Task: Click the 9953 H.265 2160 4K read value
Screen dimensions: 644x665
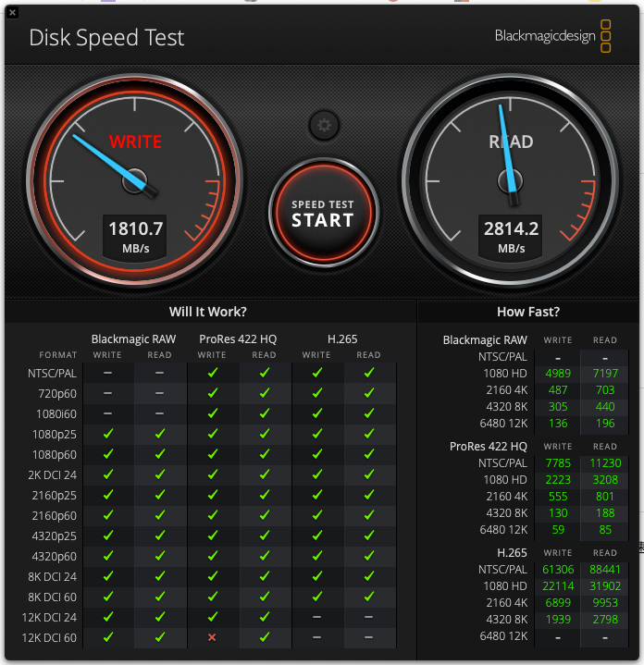Action: [x=605, y=603]
